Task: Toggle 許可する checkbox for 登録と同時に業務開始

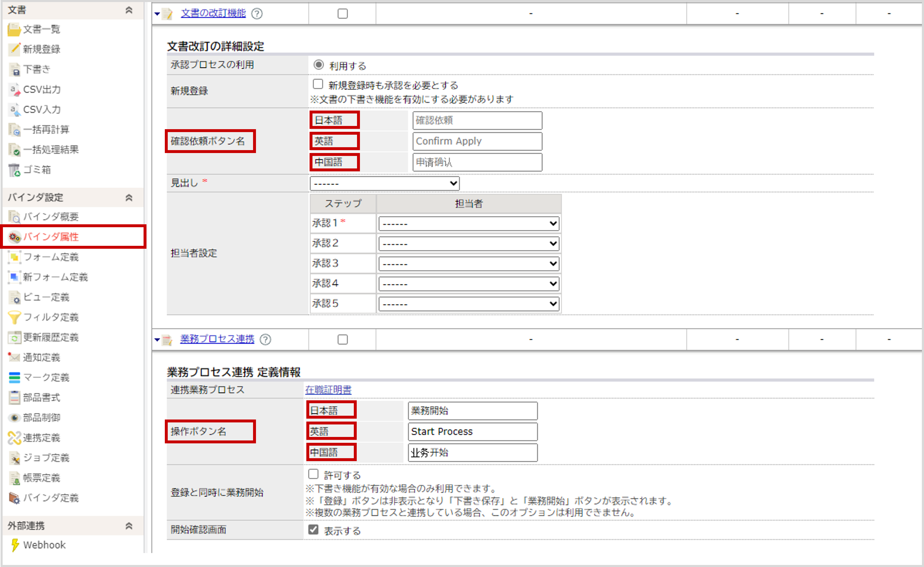Action: click(x=313, y=474)
